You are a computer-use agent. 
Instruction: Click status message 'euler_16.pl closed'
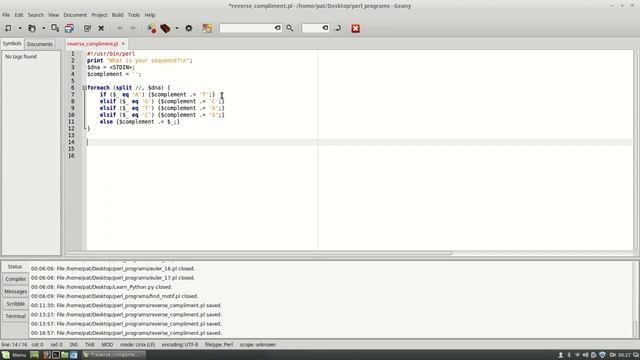tap(113, 269)
